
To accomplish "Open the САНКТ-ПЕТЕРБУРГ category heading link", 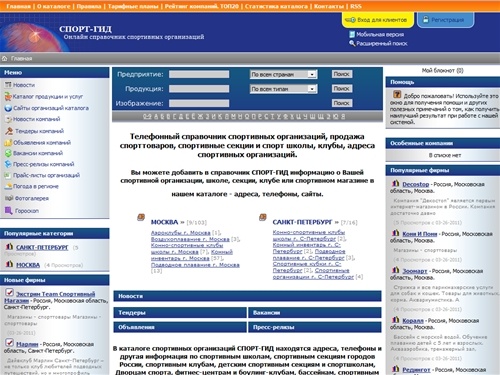I will pyautogui.click(x=302, y=222).
